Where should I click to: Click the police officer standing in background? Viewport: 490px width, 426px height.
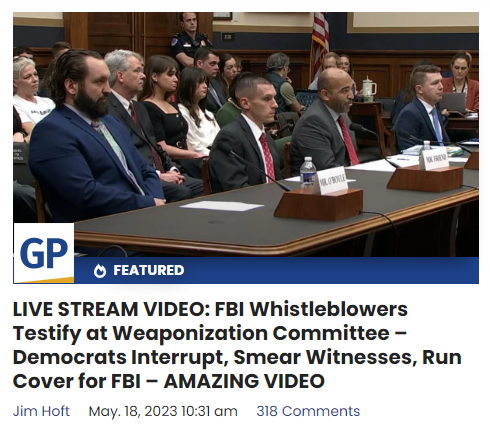click(x=190, y=38)
